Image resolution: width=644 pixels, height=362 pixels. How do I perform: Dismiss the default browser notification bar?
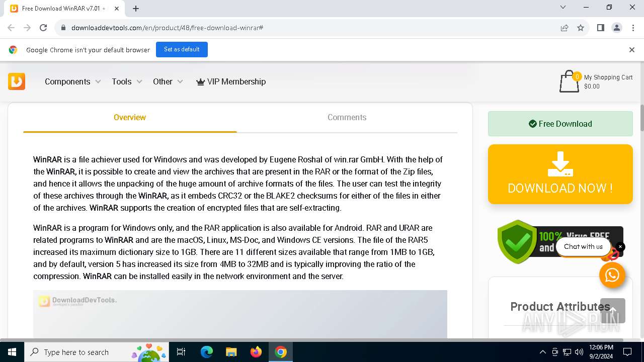tap(632, 50)
